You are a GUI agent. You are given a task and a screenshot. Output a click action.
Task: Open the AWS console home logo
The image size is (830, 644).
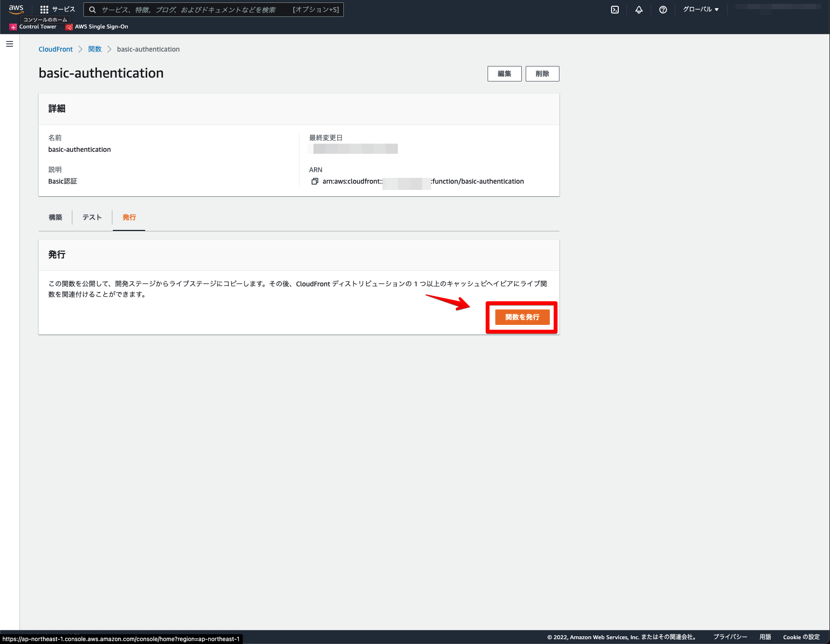point(16,9)
